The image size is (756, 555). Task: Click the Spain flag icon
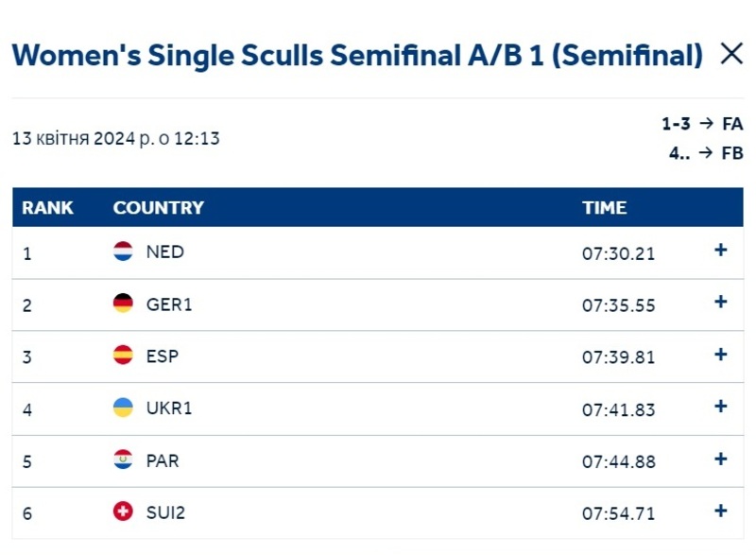point(123,356)
